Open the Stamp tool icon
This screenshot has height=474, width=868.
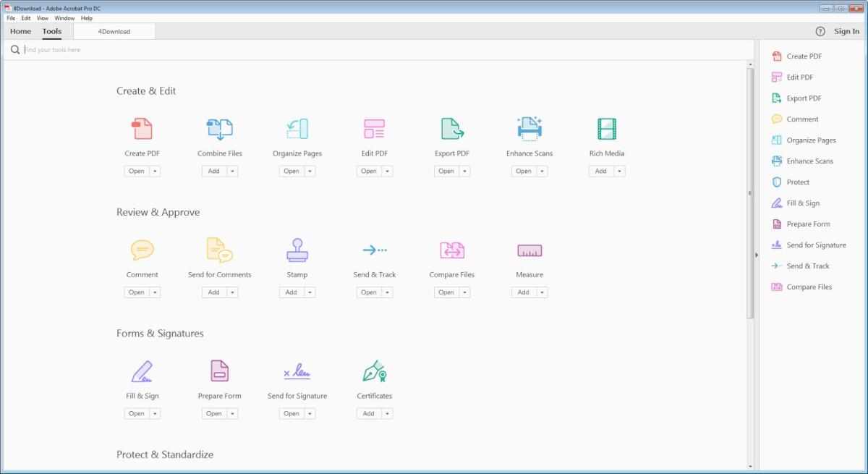[x=297, y=250]
